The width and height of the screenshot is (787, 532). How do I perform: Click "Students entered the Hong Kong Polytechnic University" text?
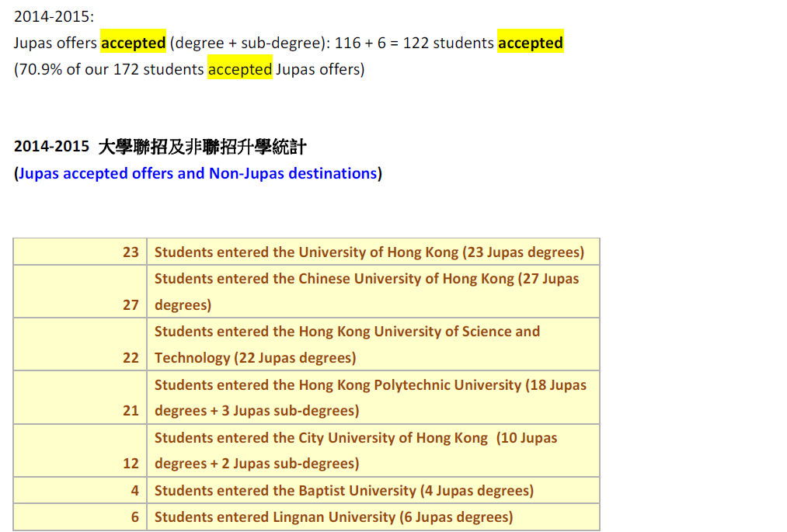(338, 385)
